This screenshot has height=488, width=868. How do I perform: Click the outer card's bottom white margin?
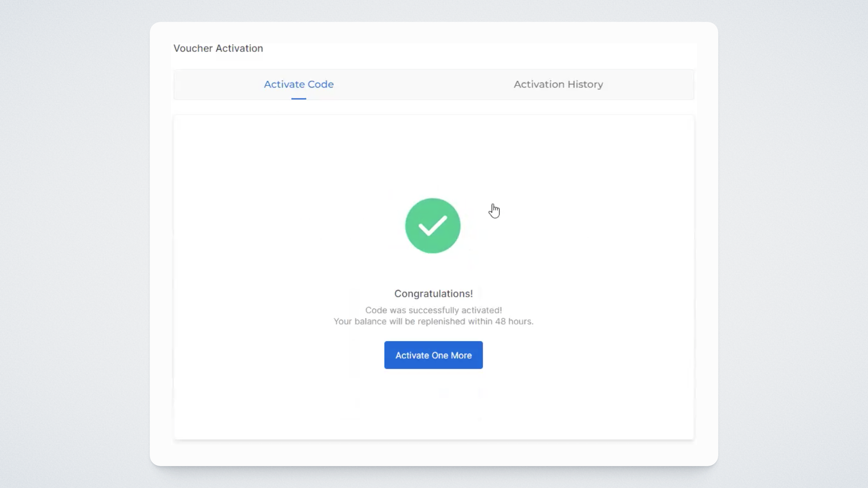click(433, 453)
